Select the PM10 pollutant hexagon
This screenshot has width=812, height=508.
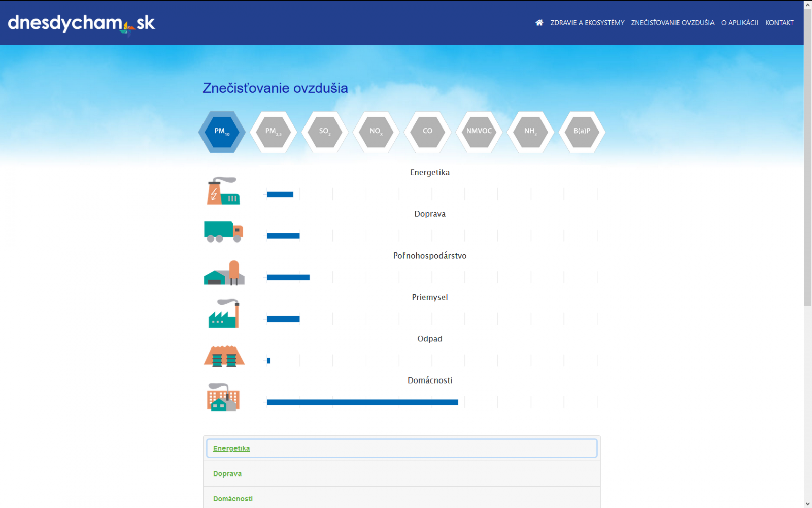point(222,132)
